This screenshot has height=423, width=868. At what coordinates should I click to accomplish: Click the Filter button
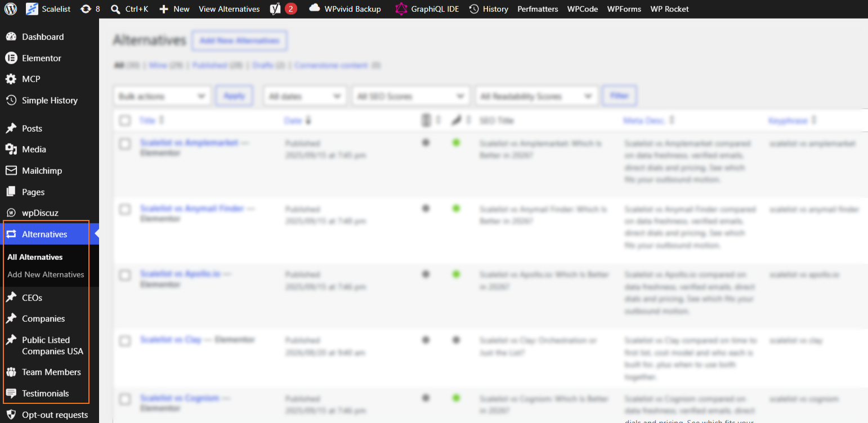[x=619, y=96]
